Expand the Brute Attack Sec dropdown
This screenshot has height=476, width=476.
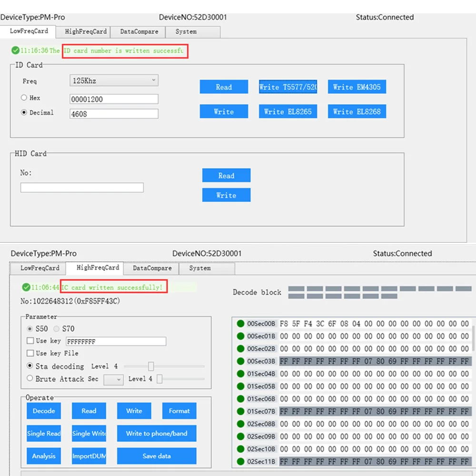(x=113, y=379)
